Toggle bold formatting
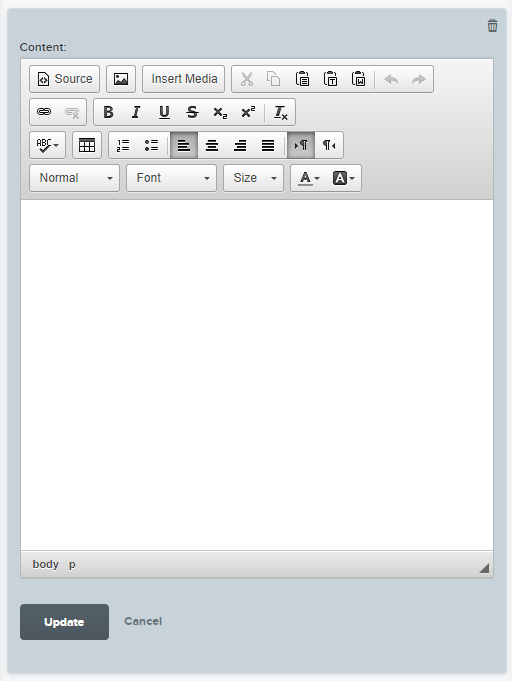The image size is (512, 681). coord(108,112)
